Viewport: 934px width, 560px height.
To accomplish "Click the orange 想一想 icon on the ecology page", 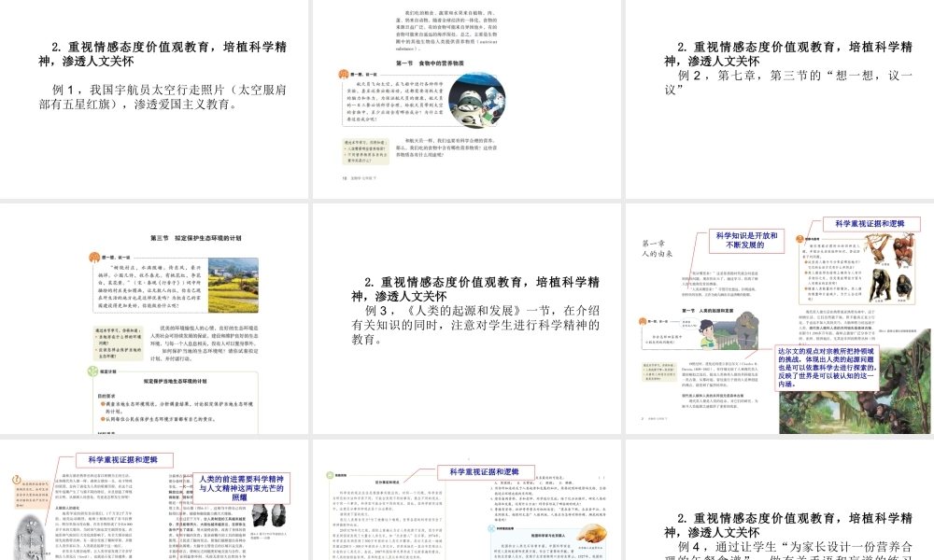I will [x=94, y=257].
